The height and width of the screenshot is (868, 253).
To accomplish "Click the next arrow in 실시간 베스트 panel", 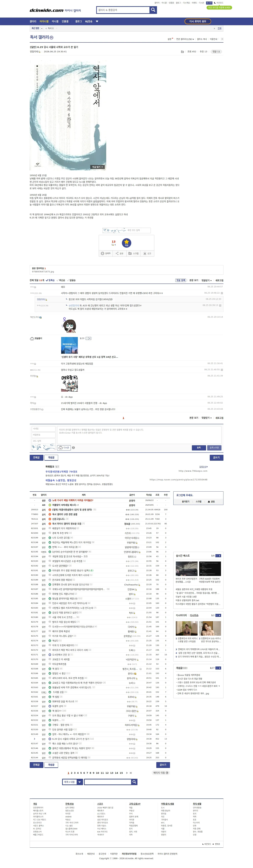I will pyautogui.click(x=220, y=556).
